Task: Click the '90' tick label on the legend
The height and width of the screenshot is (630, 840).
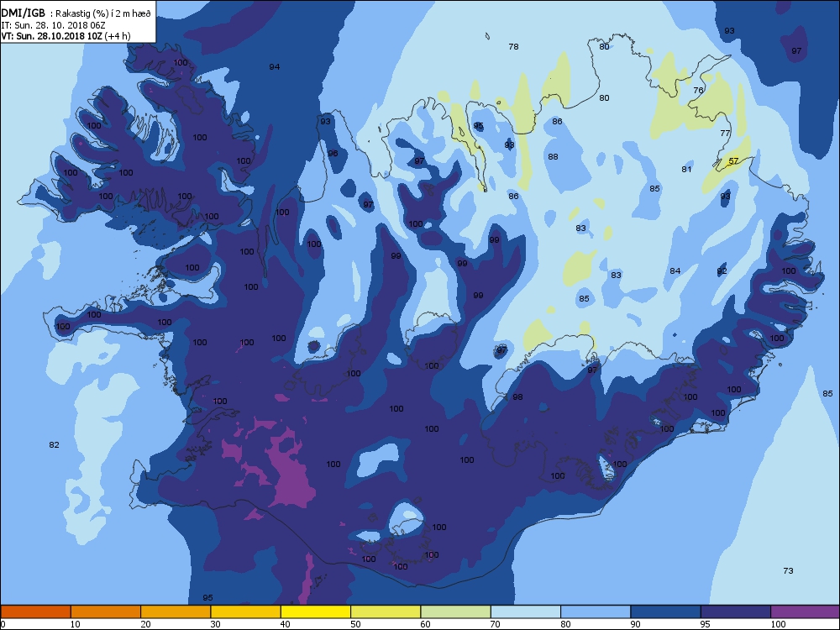Action: pyautogui.click(x=635, y=624)
